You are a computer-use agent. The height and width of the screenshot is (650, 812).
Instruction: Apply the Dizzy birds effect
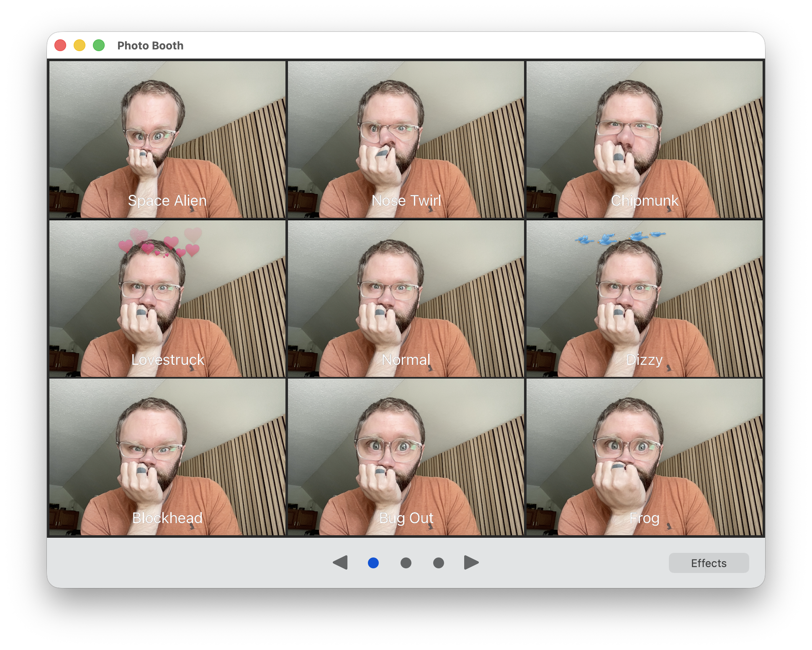click(644, 299)
